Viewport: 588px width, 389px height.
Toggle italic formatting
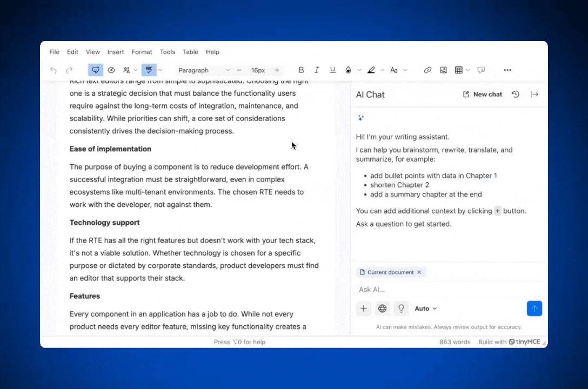[x=317, y=70]
